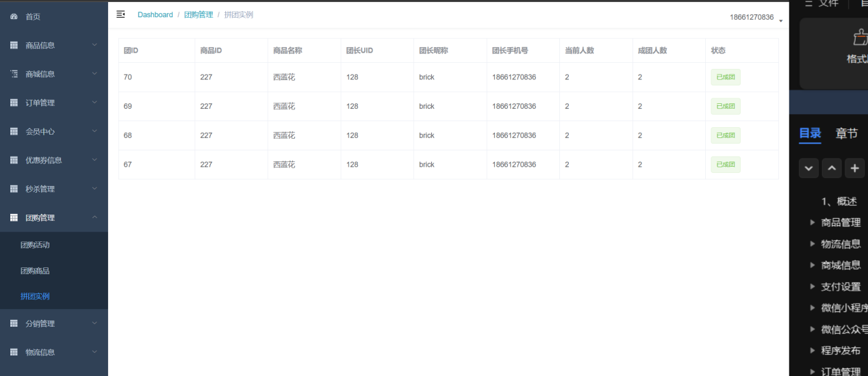The image size is (868, 376).
Task: Click the grid icon beside 会员中心
Action: pyautogui.click(x=14, y=131)
